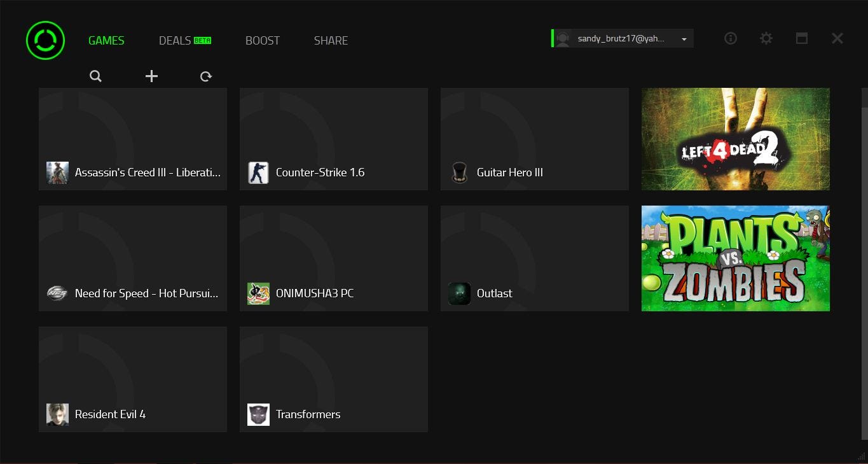Click the Outlast game icon

point(459,293)
